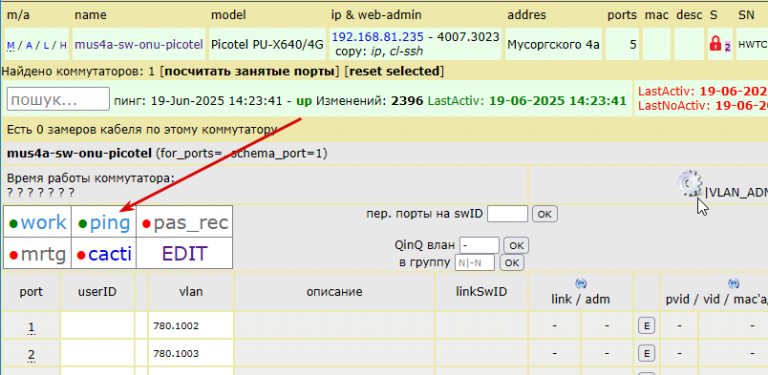Click the E button in port 1 row

647,325
